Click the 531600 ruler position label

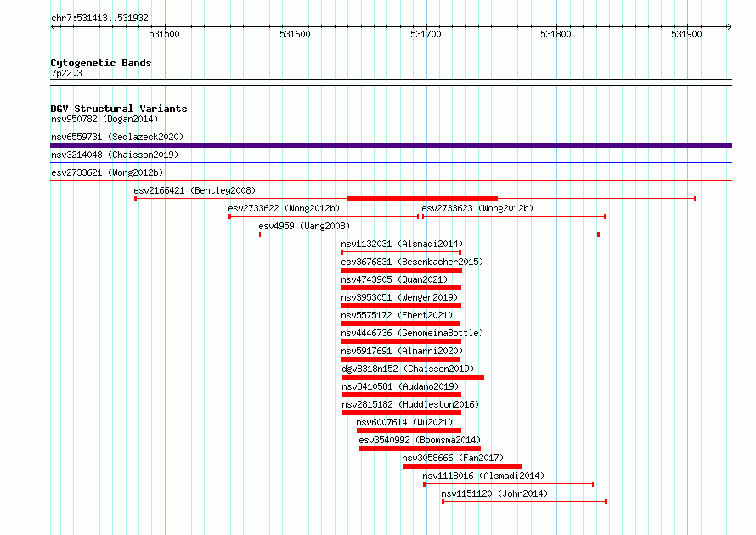[x=295, y=34]
